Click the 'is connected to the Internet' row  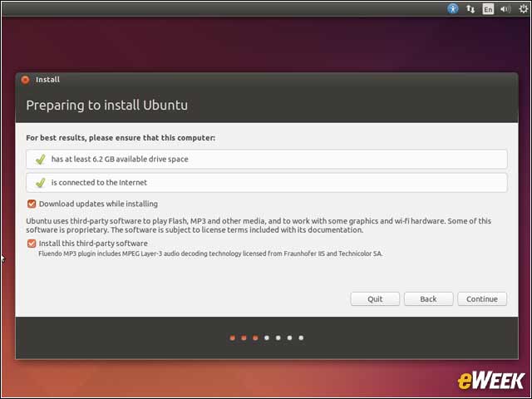[267, 183]
